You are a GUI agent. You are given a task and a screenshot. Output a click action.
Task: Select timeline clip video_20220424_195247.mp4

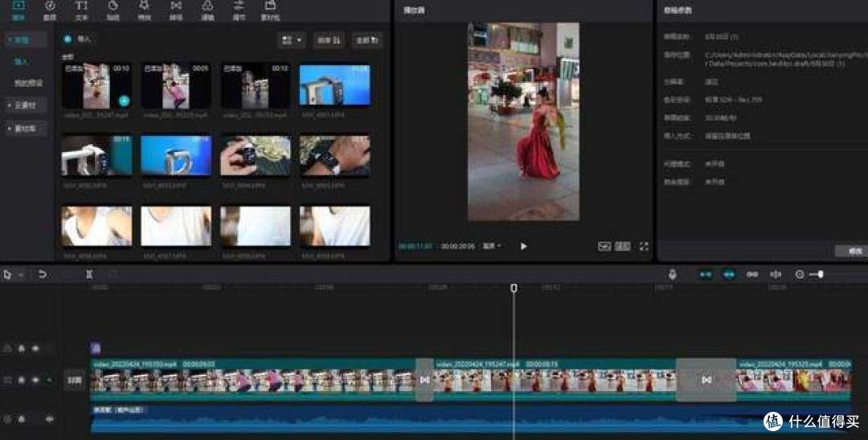[555, 380]
